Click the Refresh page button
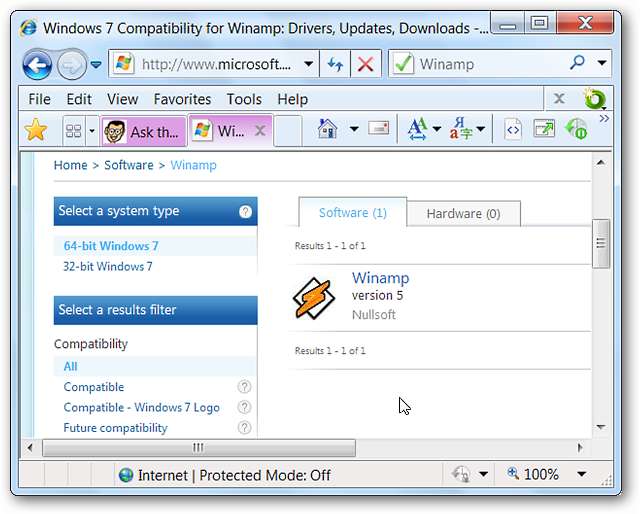This screenshot has width=640, height=514. pos(335,64)
